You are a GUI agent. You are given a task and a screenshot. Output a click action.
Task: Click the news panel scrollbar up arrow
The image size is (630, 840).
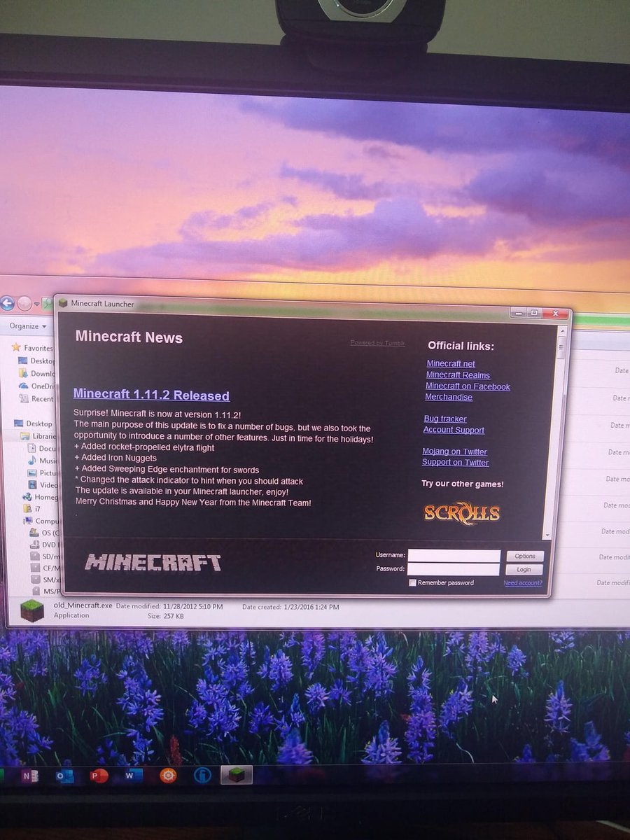tap(561, 330)
